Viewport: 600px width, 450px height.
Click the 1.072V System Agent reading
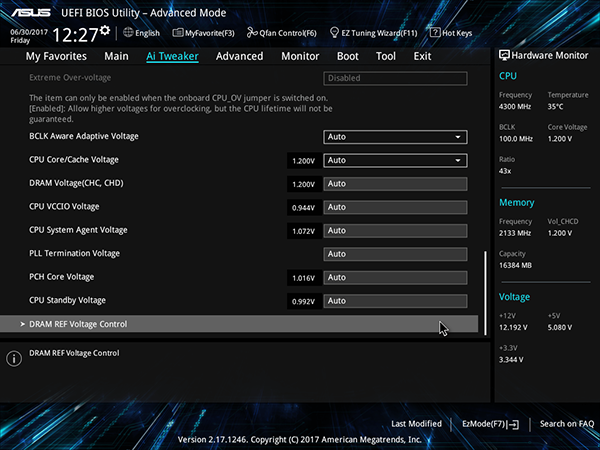303,232
